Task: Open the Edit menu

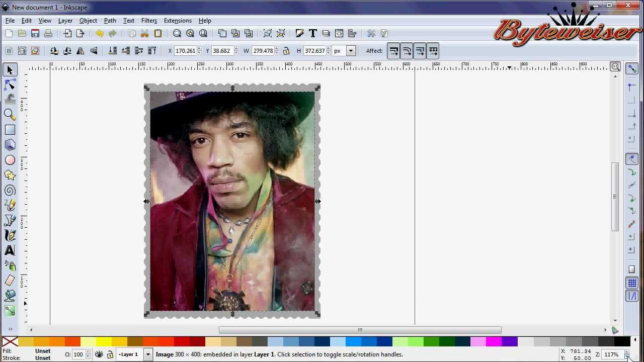Action: (x=26, y=21)
